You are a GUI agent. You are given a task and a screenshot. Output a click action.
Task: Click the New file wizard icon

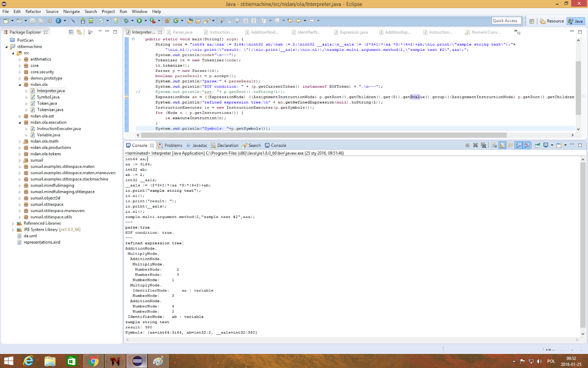coord(6,21)
